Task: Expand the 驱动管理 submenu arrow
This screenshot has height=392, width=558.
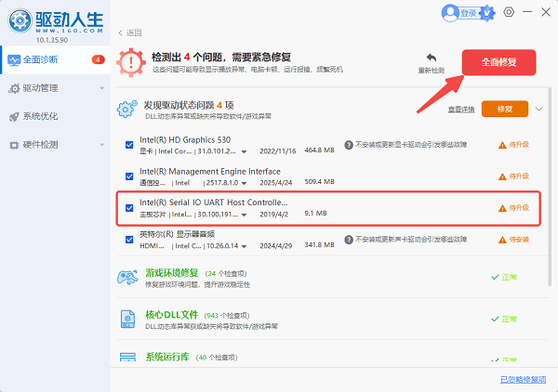Action: click(x=102, y=88)
